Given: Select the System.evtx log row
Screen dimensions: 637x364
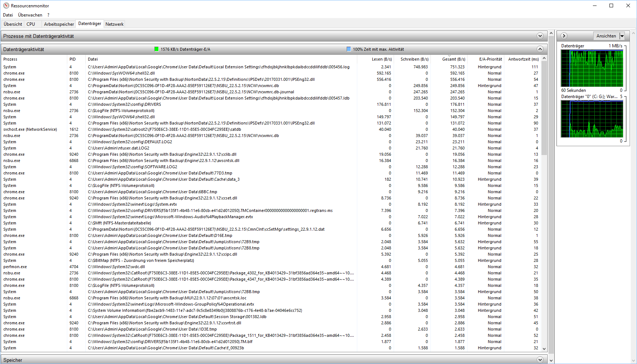Looking at the screenshot, I should click(271, 204).
